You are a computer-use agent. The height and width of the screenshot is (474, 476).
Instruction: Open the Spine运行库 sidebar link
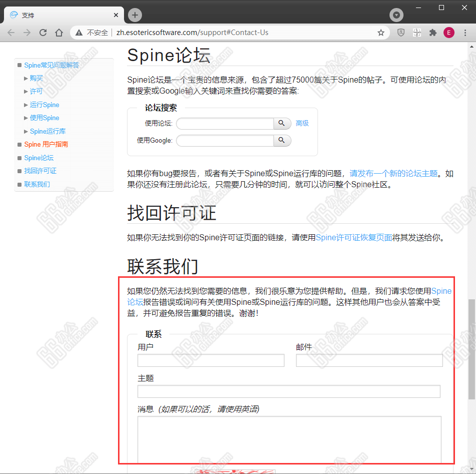(x=48, y=131)
